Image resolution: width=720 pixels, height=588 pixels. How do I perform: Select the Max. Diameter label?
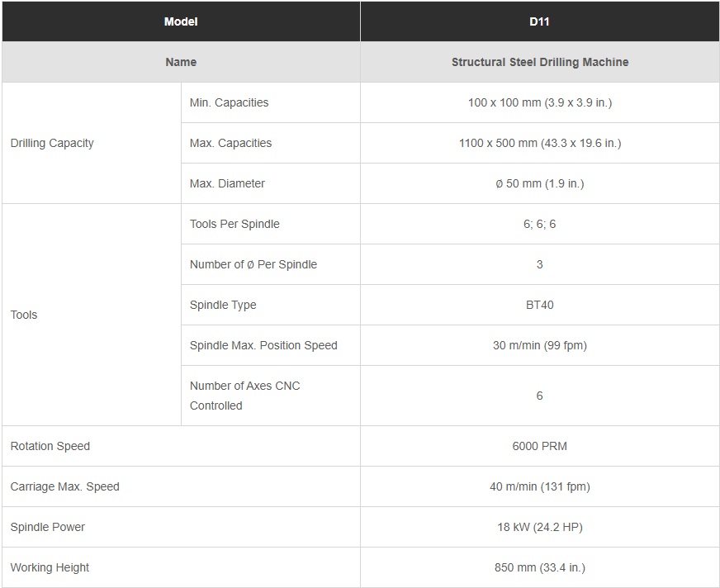click(x=227, y=183)
